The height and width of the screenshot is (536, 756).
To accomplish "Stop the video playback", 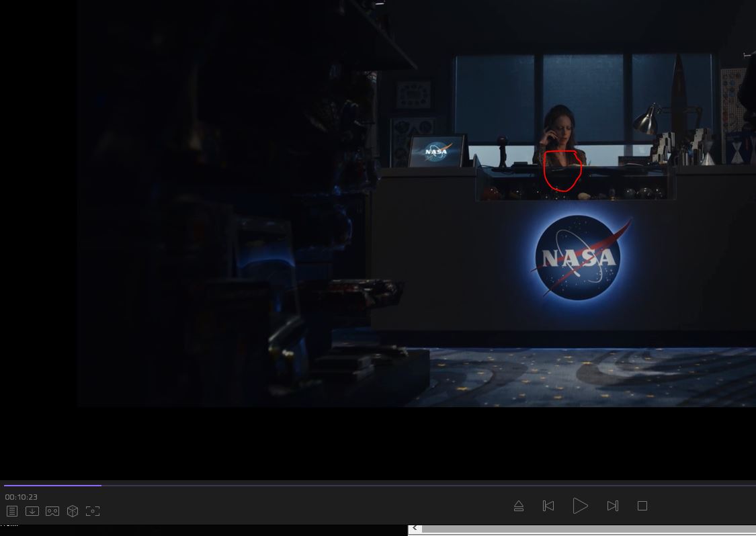I will point(642,506).
